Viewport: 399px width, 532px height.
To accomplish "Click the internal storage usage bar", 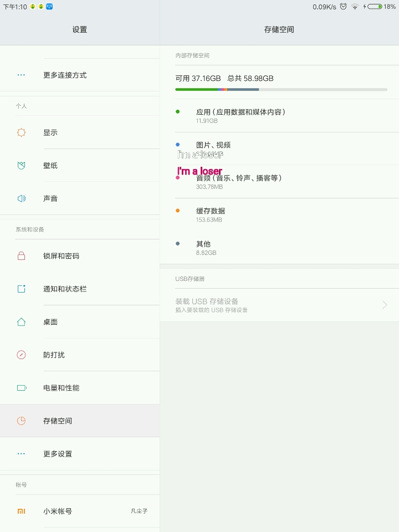I will point(281,89).
